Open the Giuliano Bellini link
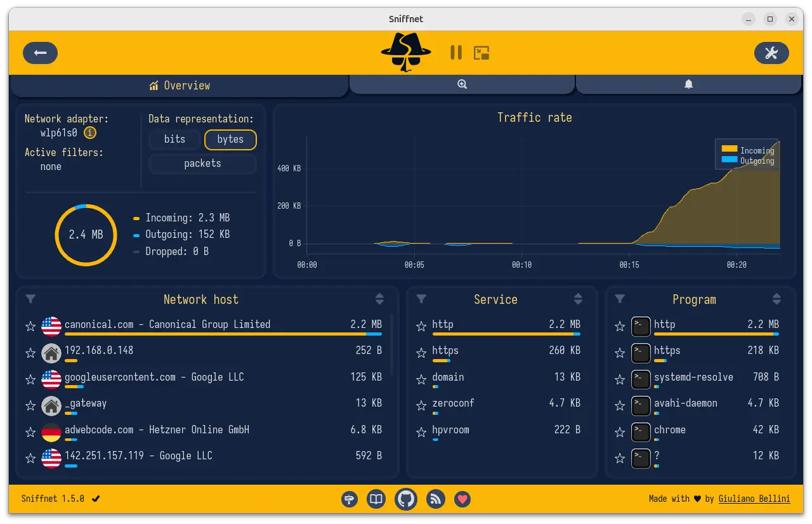Image resolution: width=812 pixels, height=524 pixels. tap(754, 499)
